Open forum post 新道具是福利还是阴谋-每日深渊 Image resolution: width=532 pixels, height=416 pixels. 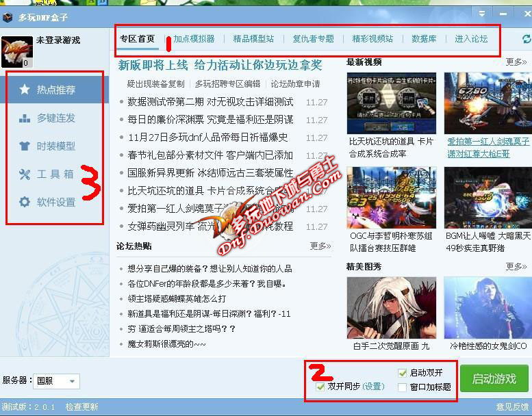(209, 313)
